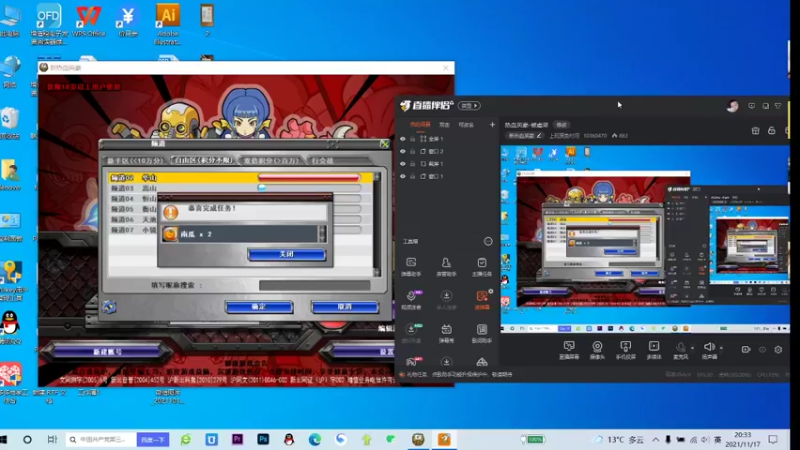Open 弹幕助手 tool in toolbox
The width and height of the screenshot is (800, 450).
tap(411, 266)
